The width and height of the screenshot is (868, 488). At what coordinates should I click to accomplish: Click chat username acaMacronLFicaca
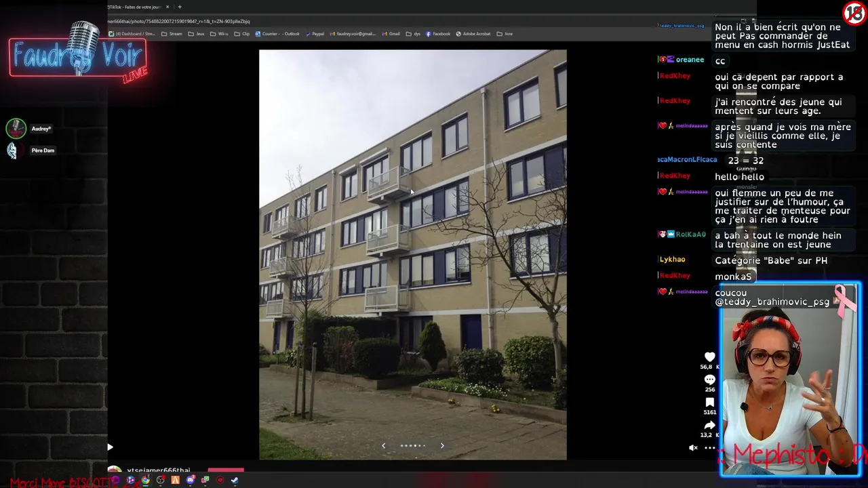pos(687,159)
